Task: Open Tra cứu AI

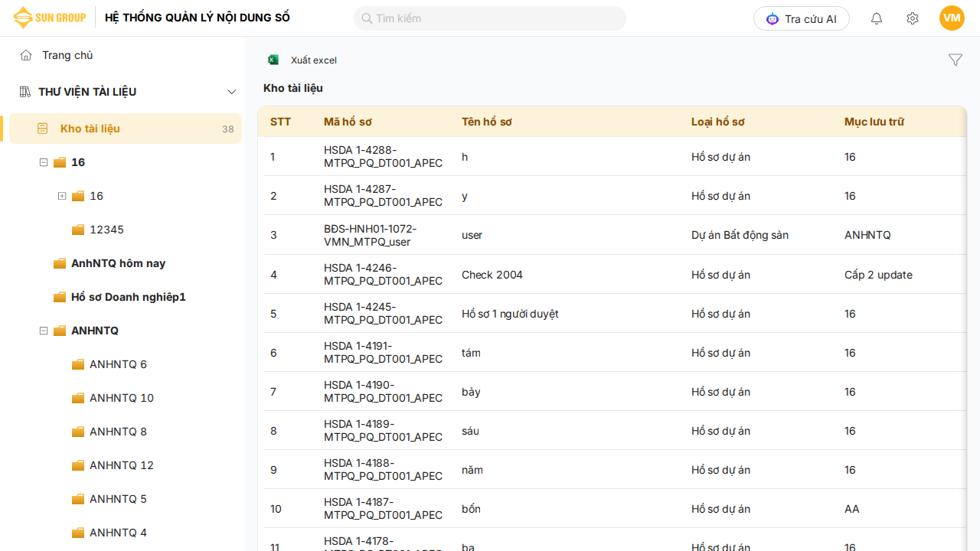Action: tap(802, 18)
